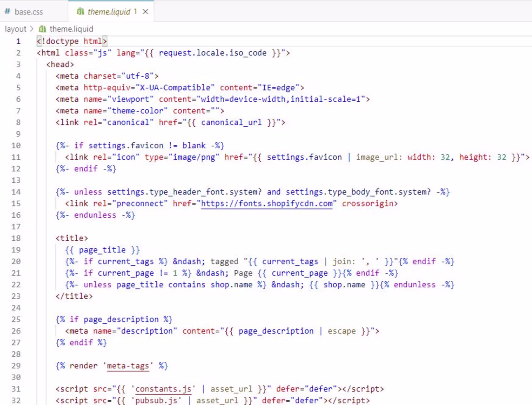Open the 'pubsub.js' asset link

(x=156, y=400)
